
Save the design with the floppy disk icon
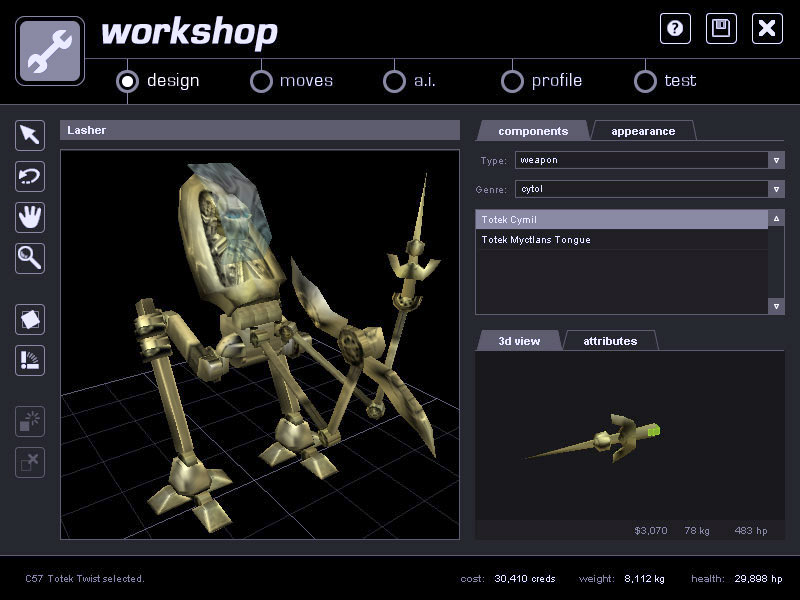tap(721, 29)
